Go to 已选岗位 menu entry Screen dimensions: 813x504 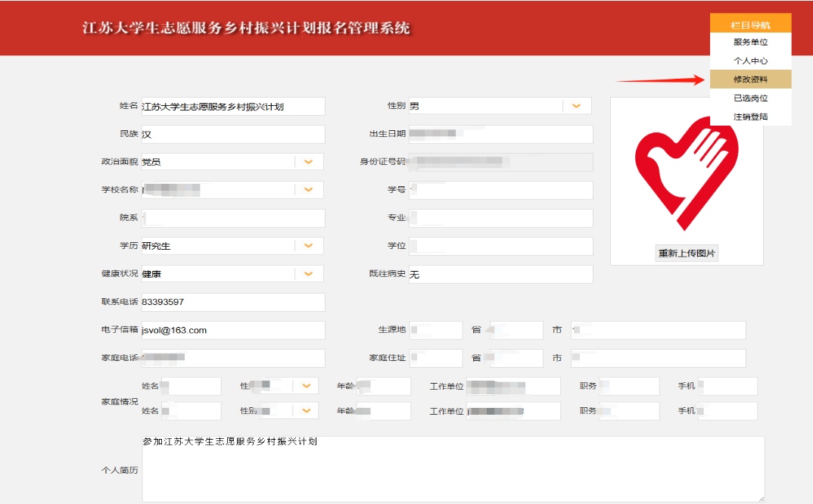tap(750, 98)
